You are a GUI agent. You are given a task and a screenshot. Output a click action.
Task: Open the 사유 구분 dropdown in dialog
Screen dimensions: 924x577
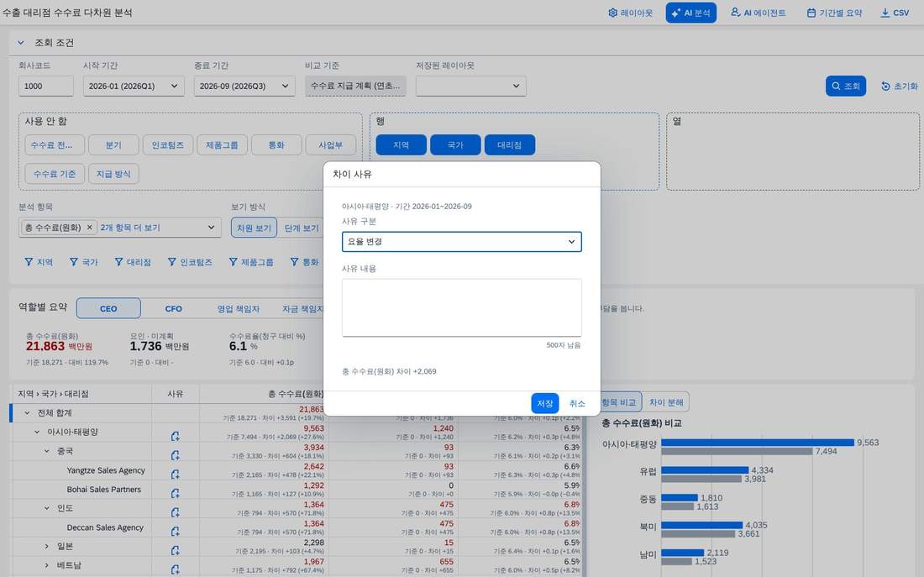coord(461,242)
